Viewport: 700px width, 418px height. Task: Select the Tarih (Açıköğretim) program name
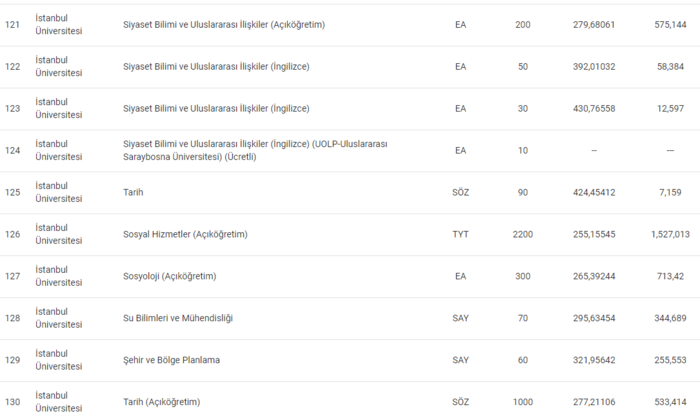click(x=161, y=402)
